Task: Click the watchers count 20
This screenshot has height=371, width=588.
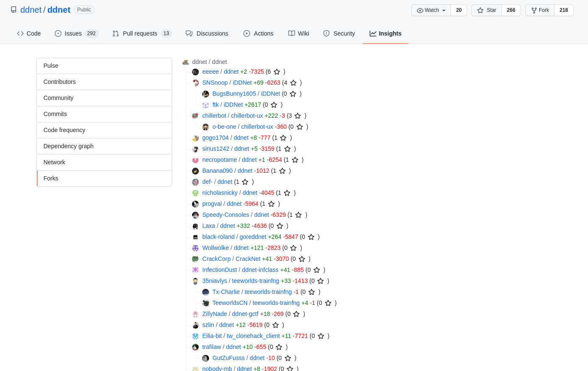Action: [459, 10]
